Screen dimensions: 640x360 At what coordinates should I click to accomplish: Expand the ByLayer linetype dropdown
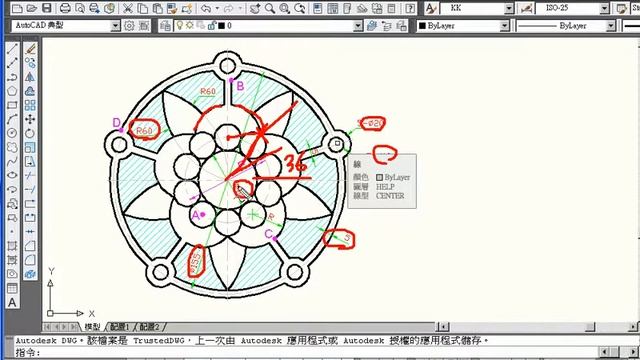click(x=611, y=26)
